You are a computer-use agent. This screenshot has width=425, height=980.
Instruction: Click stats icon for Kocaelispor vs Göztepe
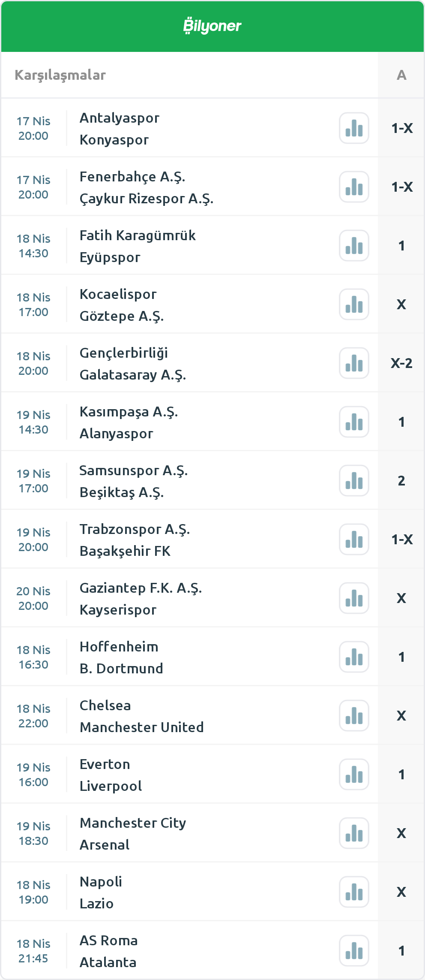pos(354,304)
